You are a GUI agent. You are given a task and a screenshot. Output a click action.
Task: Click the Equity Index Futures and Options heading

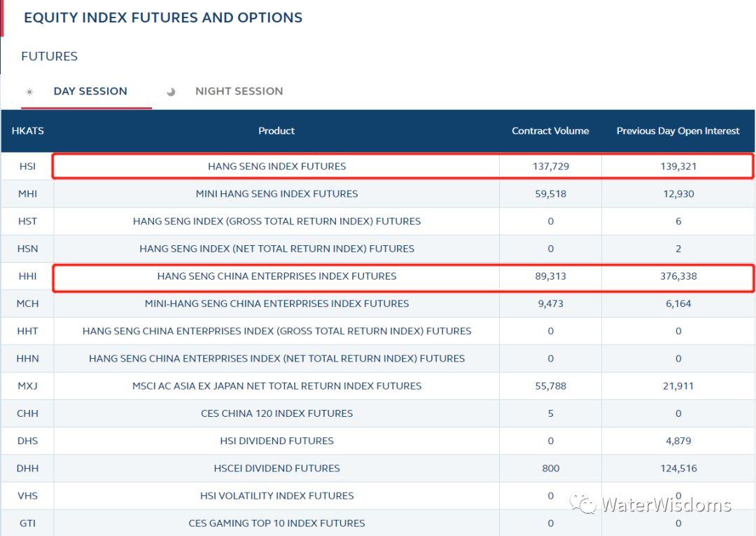pos(163,18)
